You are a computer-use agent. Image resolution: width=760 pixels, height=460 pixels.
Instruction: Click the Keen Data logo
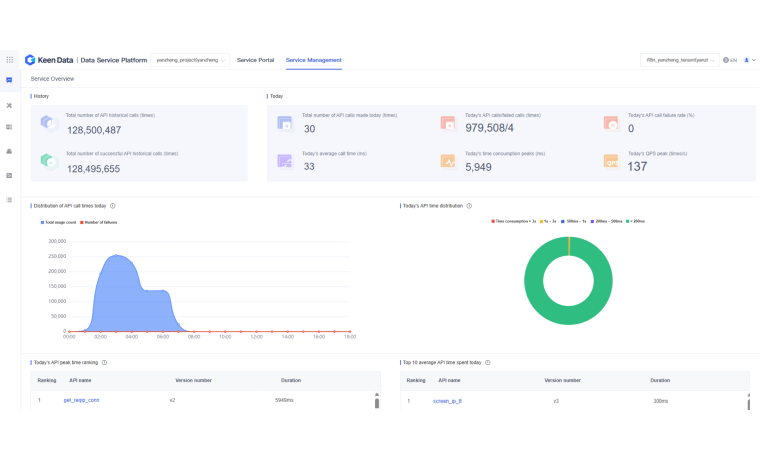pyautogui.click(x=49, y=60)
